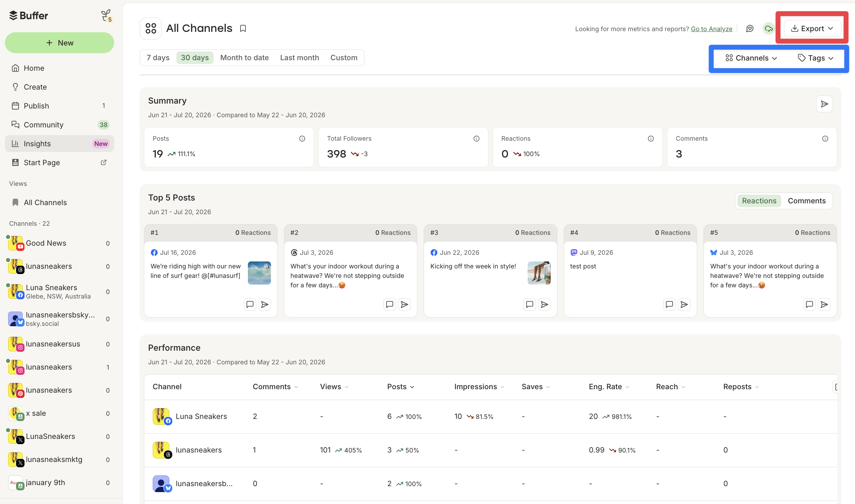Sort Performance table by Impressions
This screenshot has width=855, height=504.
click(x=479, y=387)
